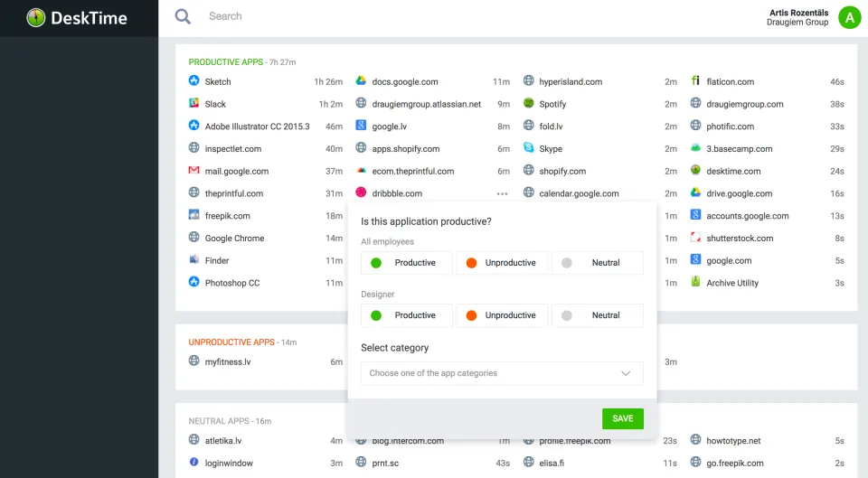Screen dimensions: 868x478
Task: Mark Neutral for All employees
Action: coord(598,263)
